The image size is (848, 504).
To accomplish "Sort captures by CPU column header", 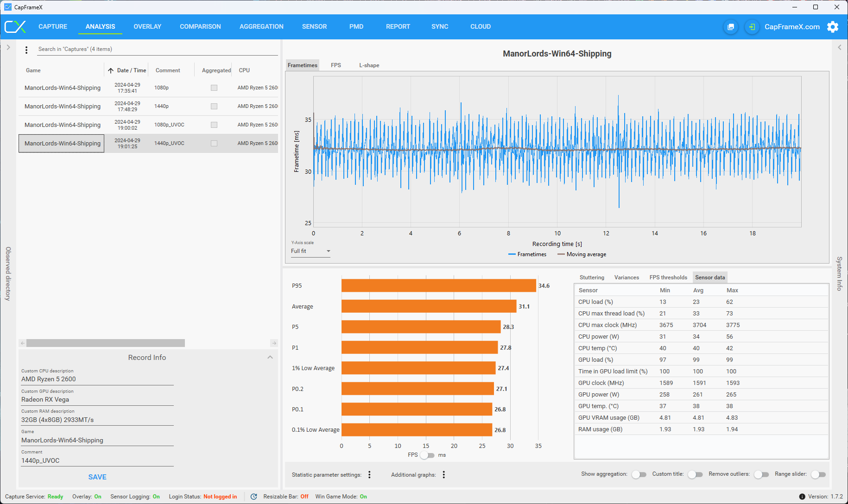I will (244, 70).
